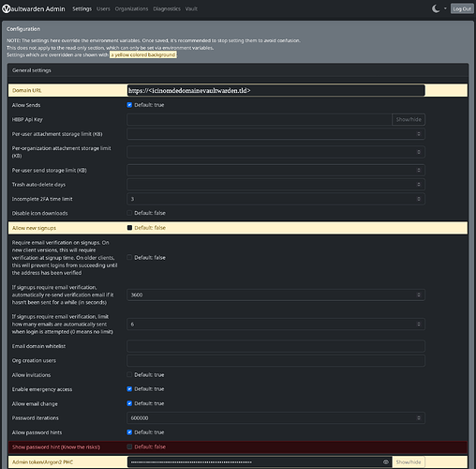Click the Domain URL field

pyautogui.click(x=276, y=91)
